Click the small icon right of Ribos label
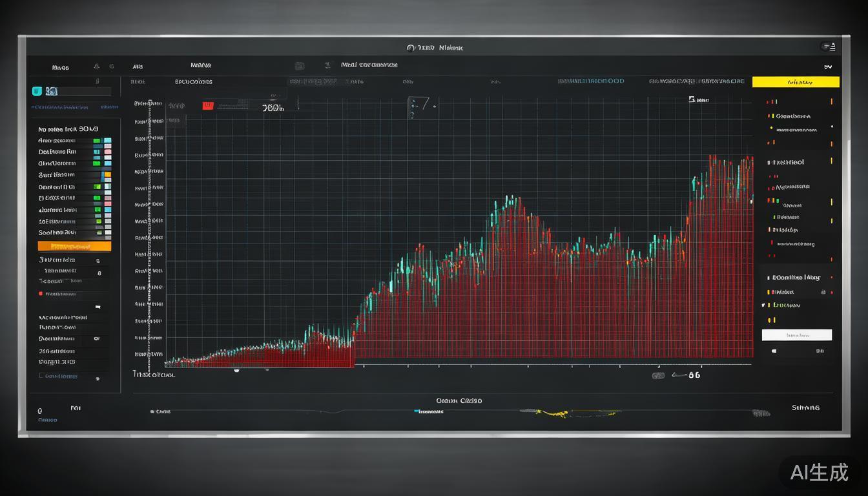 click(96, 66)
